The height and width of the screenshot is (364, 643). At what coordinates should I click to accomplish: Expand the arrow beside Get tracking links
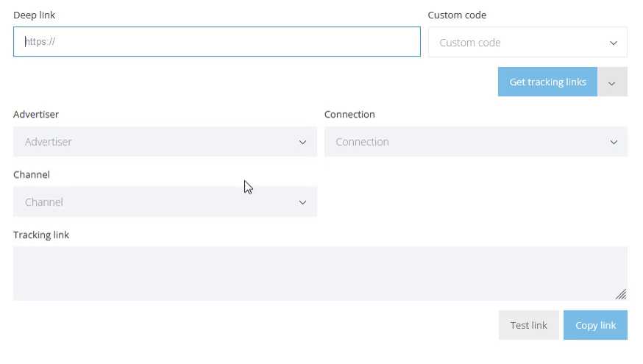(612, 82)
